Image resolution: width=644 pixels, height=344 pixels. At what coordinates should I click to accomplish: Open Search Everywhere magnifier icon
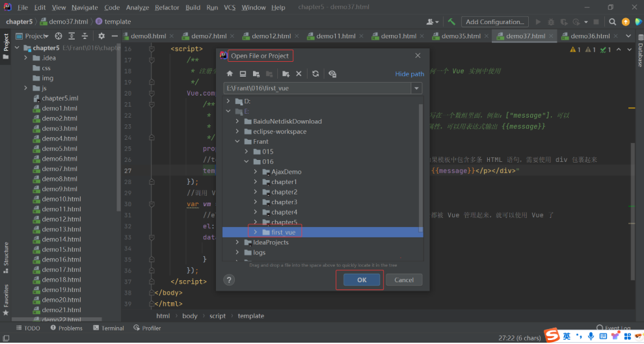point(612,21)
